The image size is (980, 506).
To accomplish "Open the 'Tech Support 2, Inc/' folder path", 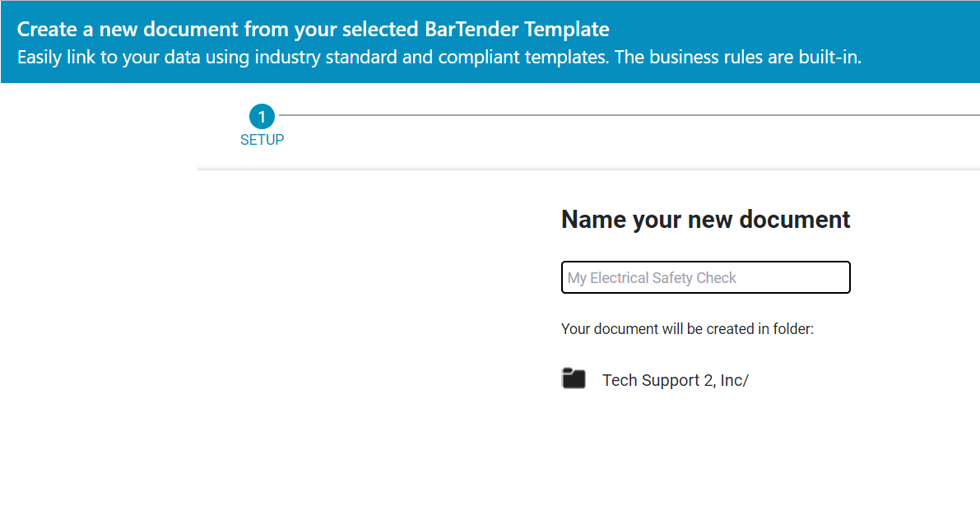I will [x=675, y=380].
